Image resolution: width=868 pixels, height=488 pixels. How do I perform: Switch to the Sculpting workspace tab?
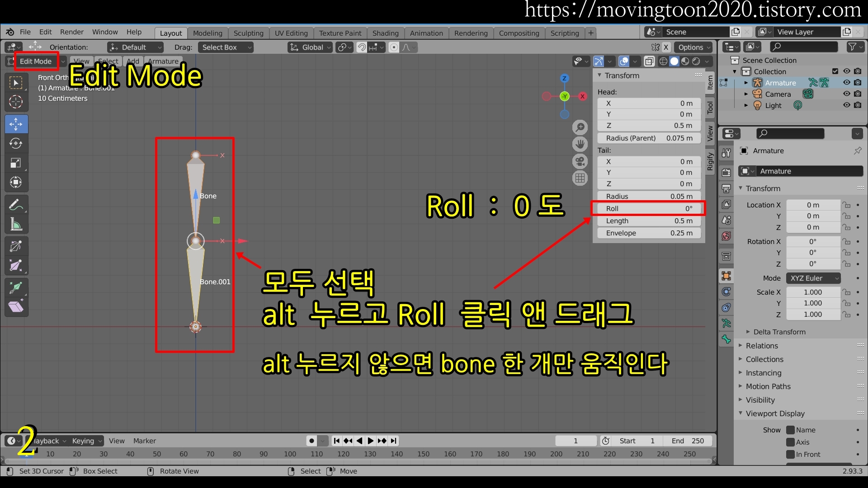pos(248,33)
